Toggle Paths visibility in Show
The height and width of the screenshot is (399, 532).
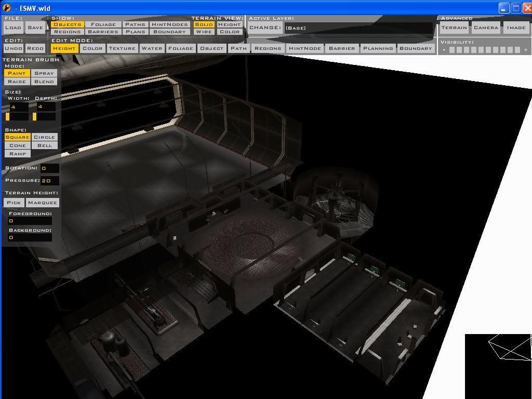pos(135,24)
